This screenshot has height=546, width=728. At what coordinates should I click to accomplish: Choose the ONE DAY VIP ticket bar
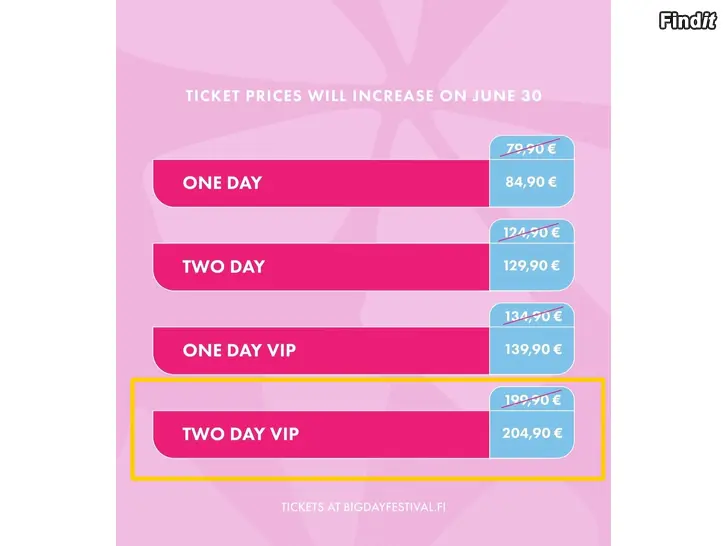pos(321,350)
